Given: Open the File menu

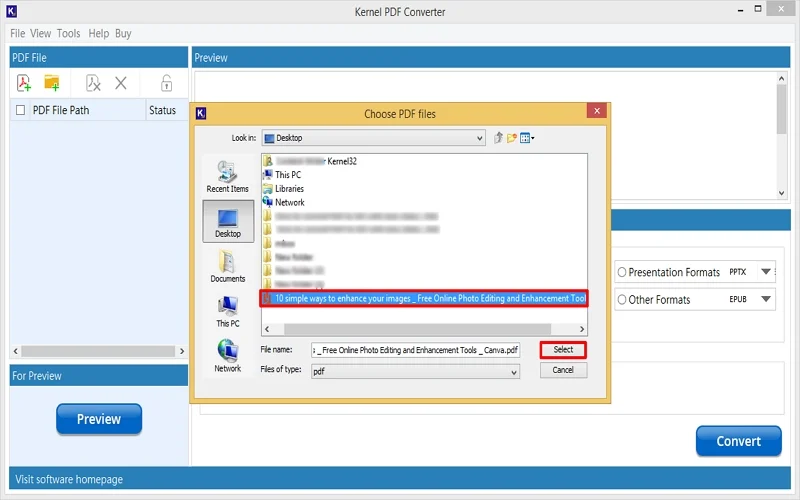Looking at the screenshot, I should click(x=17, y=34).
